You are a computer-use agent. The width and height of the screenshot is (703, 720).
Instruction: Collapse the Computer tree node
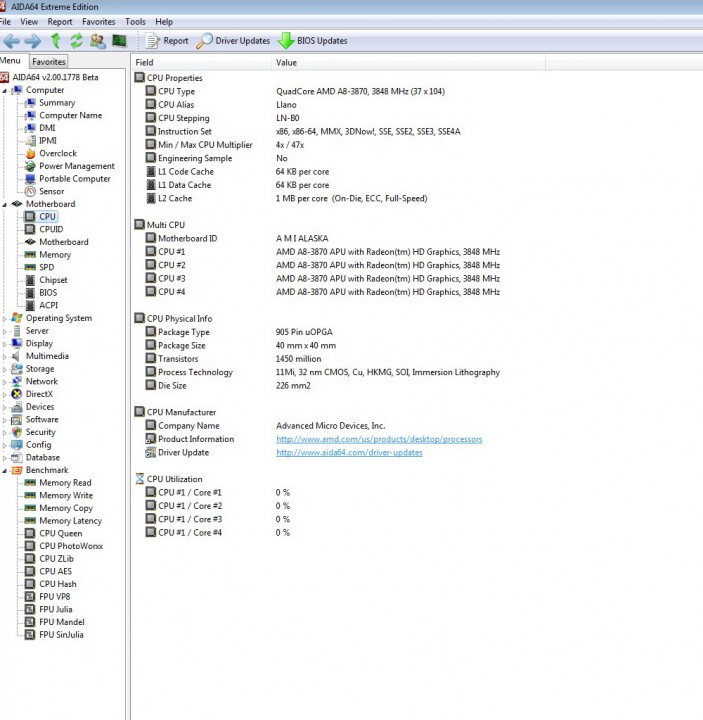point(5,91)
